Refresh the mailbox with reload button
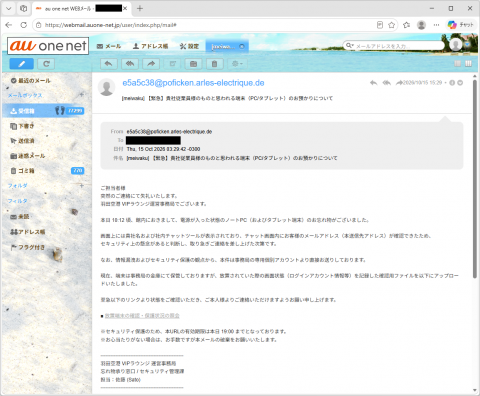 46,64
